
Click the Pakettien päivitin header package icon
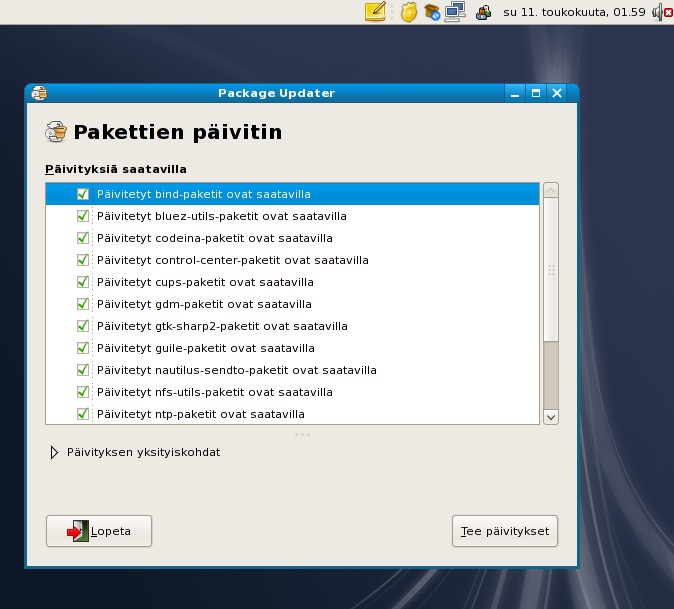(57, 132)
